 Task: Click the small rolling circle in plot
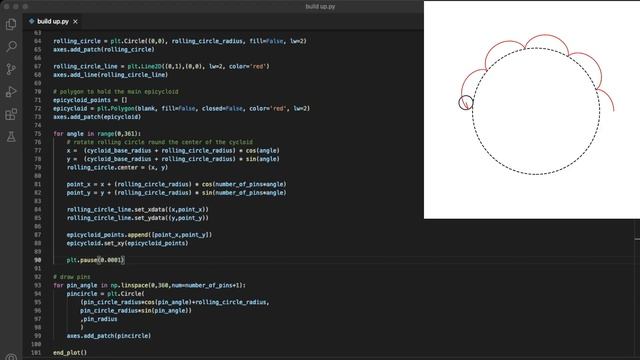[x=466, y=103]
